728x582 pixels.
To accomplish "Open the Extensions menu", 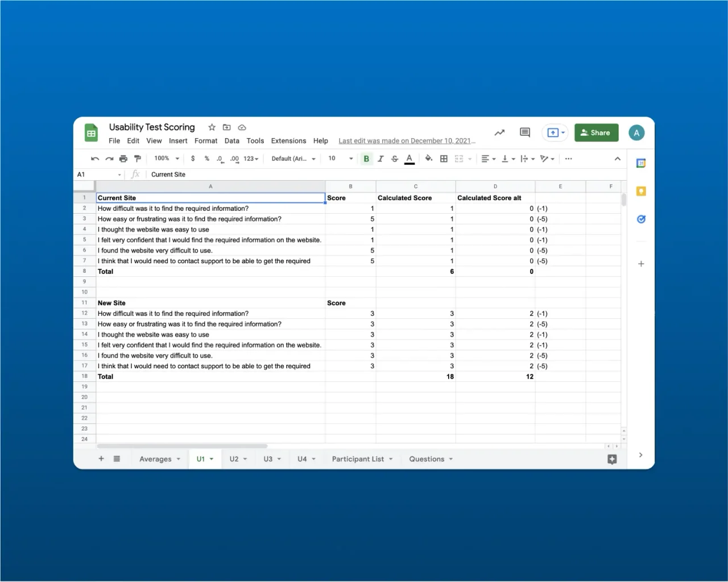I will 288,140.
